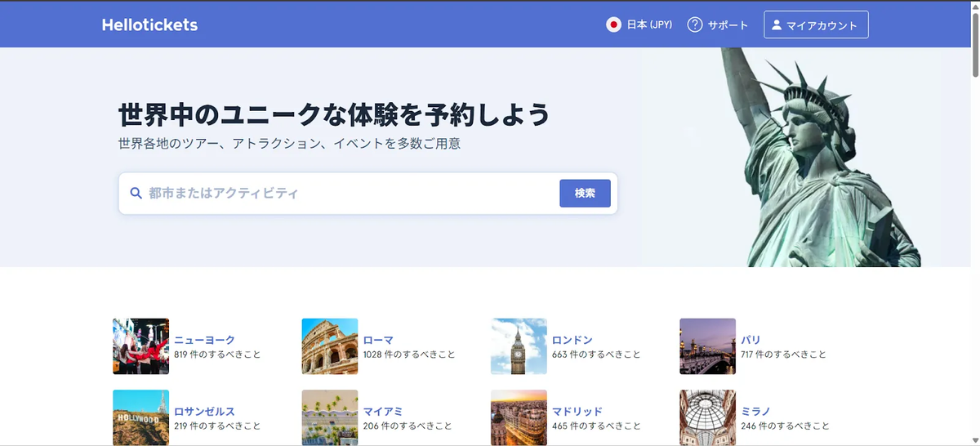Viewport: 980px width, 446px height.
Task: Open the ミラノ gallery thumbnail
Action: click(x=707, y=417)
